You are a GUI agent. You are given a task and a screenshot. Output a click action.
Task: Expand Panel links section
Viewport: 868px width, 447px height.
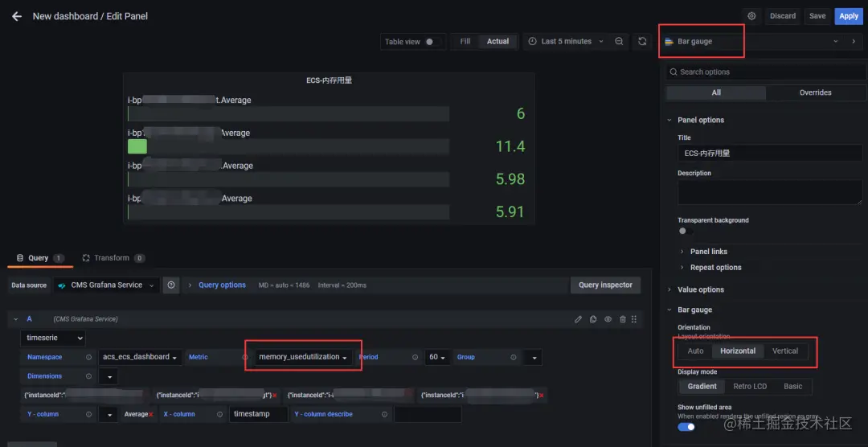[709, 252]
